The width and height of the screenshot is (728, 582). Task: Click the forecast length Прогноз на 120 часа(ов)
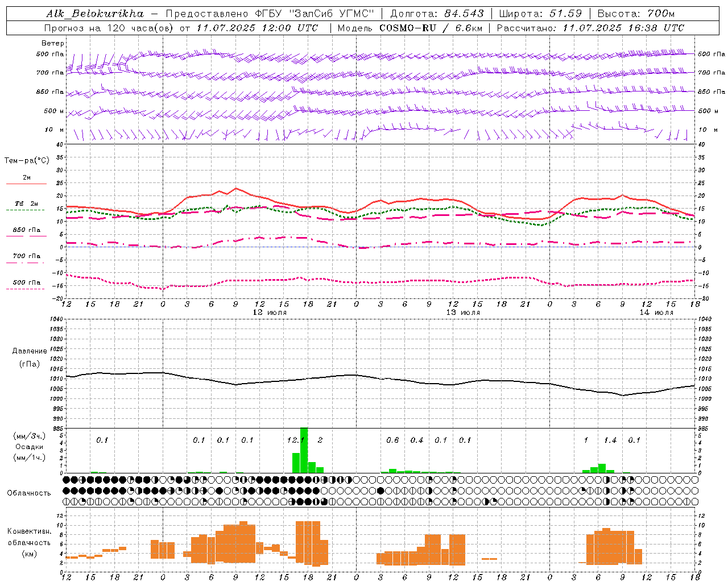tap(109, 28)
